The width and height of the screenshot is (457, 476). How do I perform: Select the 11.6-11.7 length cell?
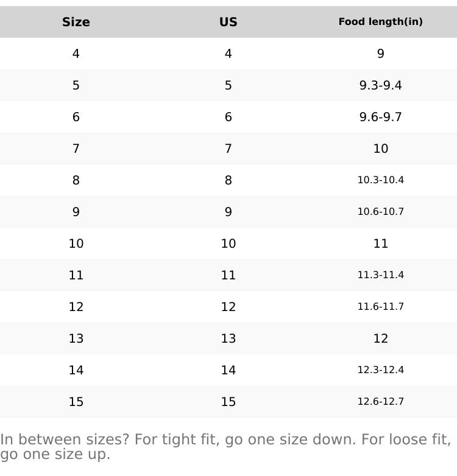tap(380, 307)
